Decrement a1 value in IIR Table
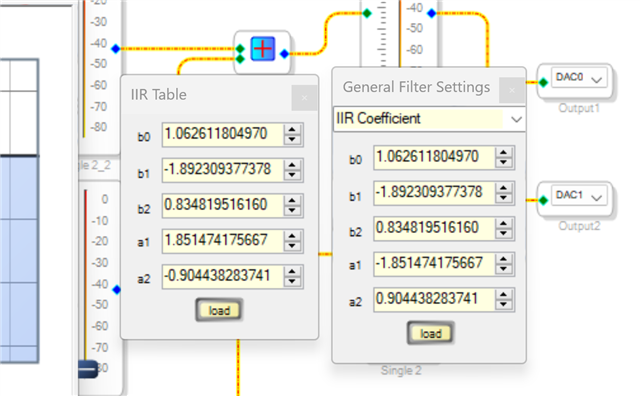Image resolution: width=640 pixels, height=396 pixels. (x=292, y=246)
